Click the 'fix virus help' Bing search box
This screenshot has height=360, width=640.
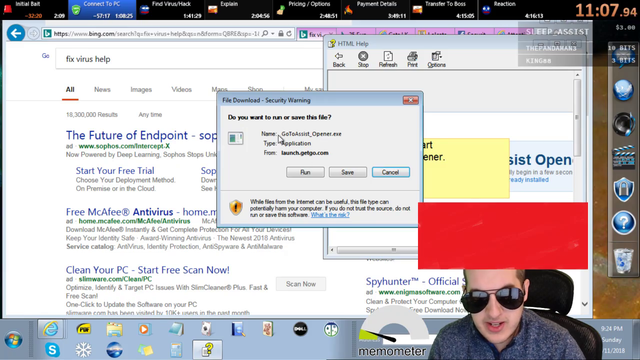(x=188, y=59)
